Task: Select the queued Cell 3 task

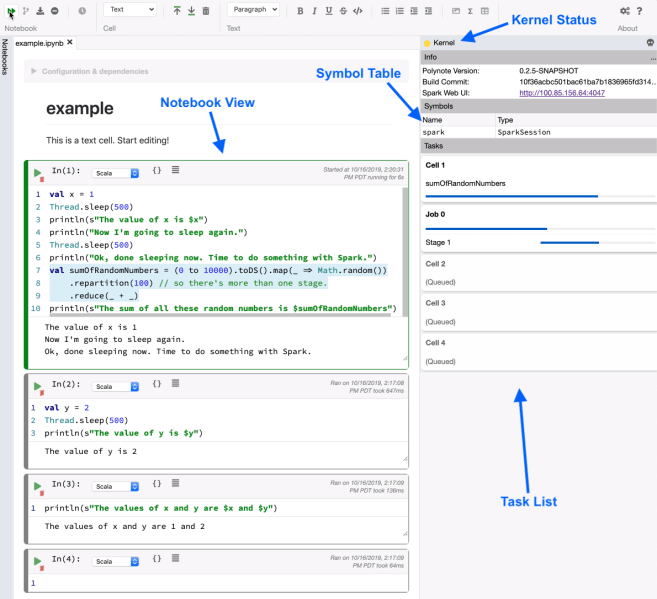Action: pos(539,312)
